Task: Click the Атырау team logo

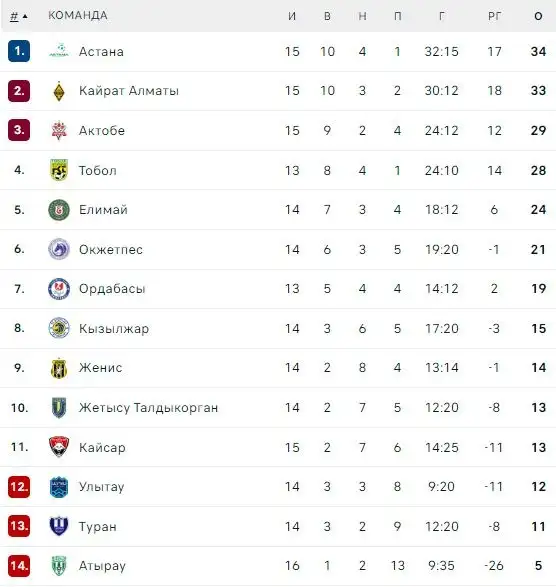Action: (x=59, y=566)
